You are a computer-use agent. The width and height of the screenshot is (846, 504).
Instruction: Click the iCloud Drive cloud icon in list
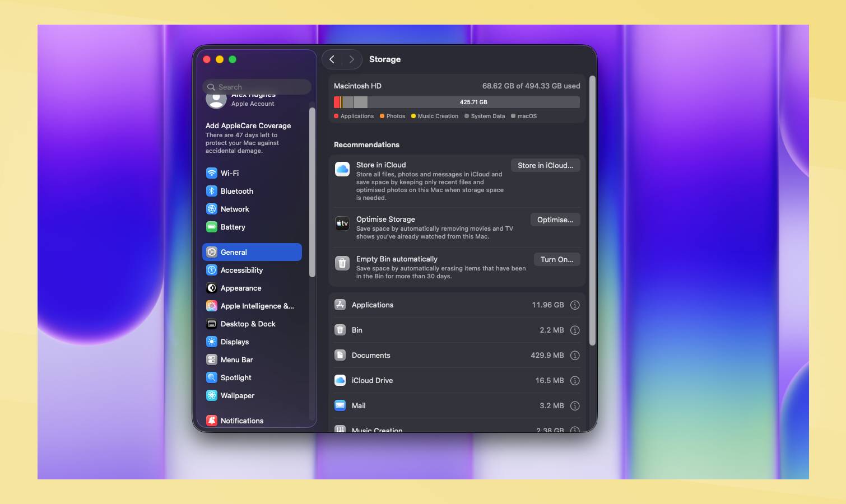(340, 380)
